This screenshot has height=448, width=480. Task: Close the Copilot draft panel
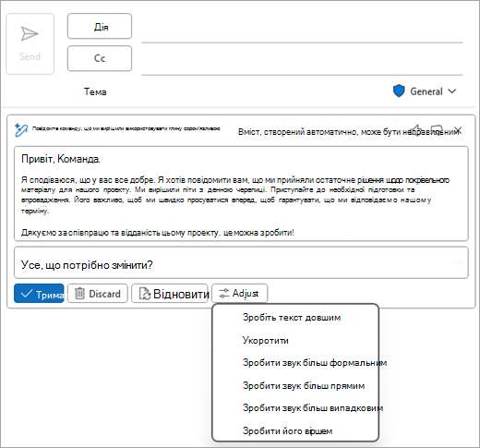coord(458,130)
